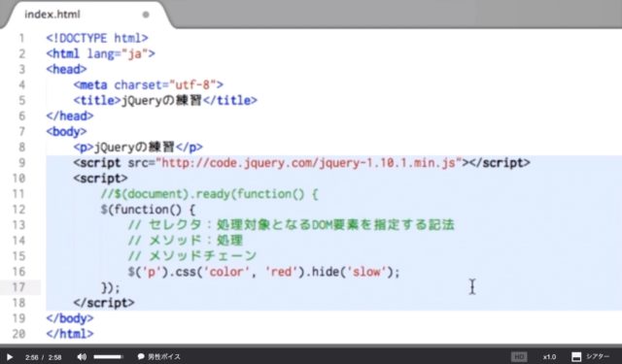Click the }); closing line
This screenshot has height=364, width=622.
point(110,287)
